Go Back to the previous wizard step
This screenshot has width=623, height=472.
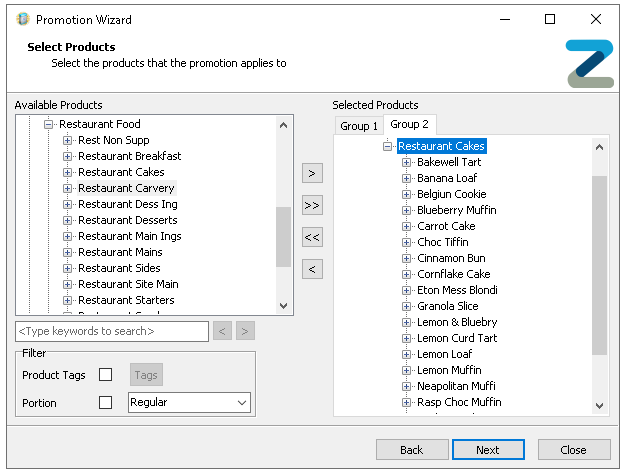point(412,450)
